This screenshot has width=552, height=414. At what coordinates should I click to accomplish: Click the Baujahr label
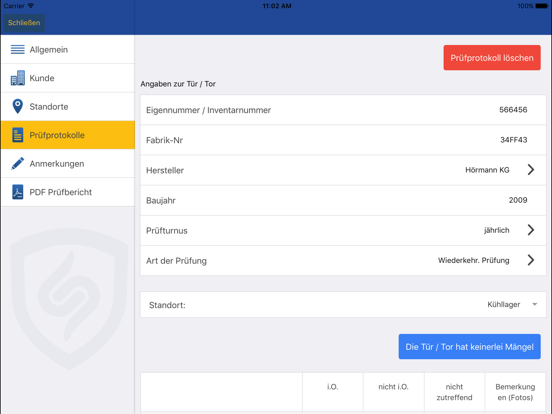[x=161, y=201]
